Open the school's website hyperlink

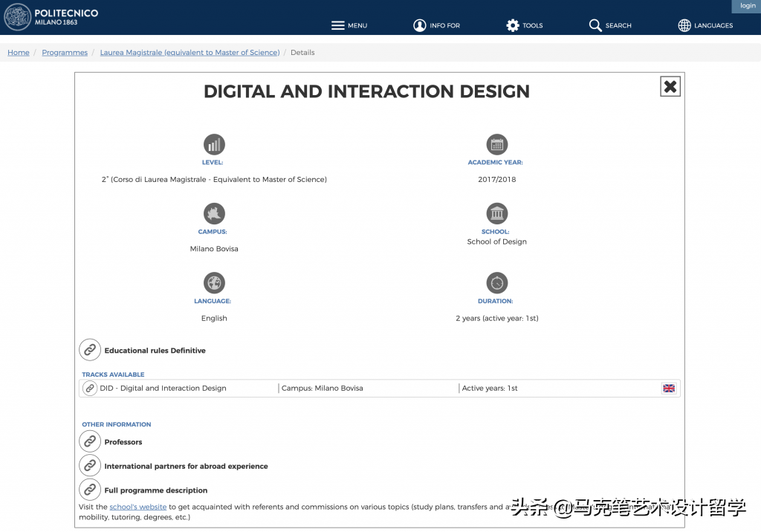[137, 507]
